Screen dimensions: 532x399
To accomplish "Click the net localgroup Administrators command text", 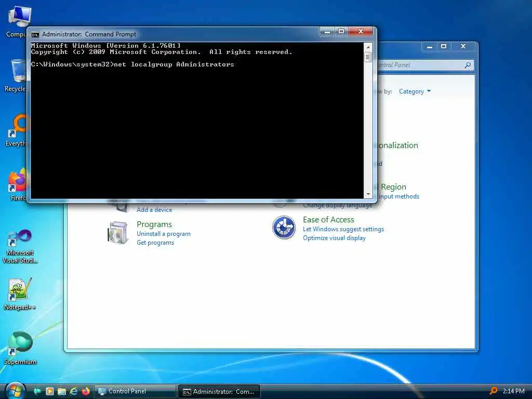I will pos(174,64).
